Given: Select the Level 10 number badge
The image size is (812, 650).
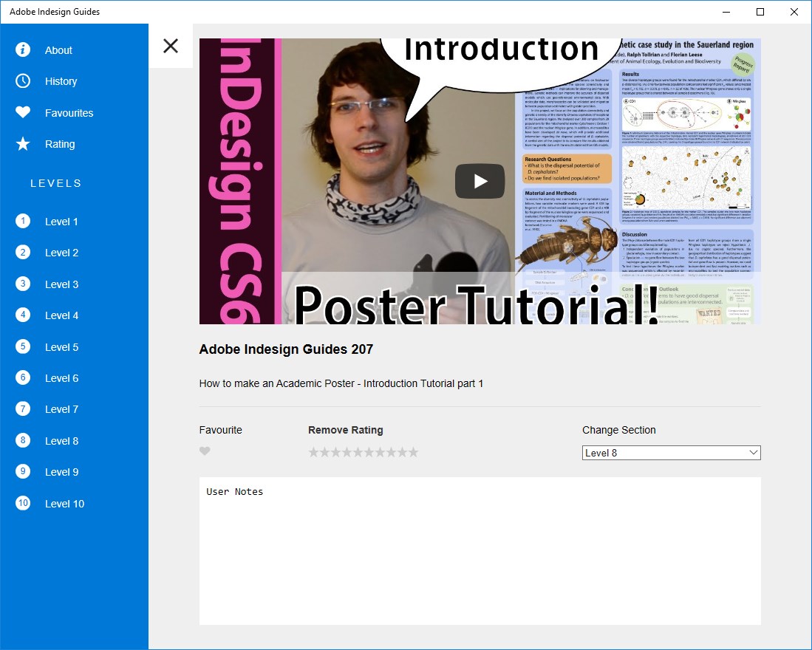Looking at the screenshot, I should (23, 504).
